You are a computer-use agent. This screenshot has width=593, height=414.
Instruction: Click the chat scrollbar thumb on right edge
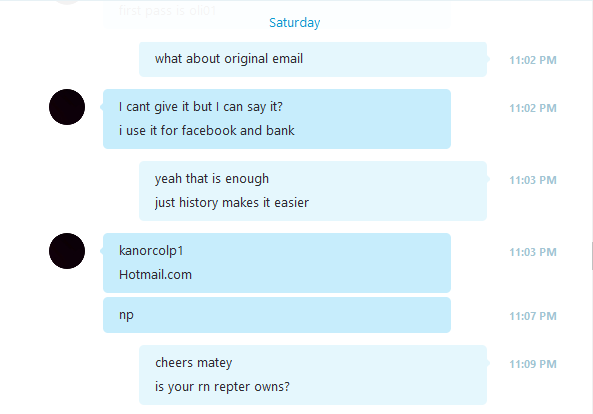(x=592, y=256)
